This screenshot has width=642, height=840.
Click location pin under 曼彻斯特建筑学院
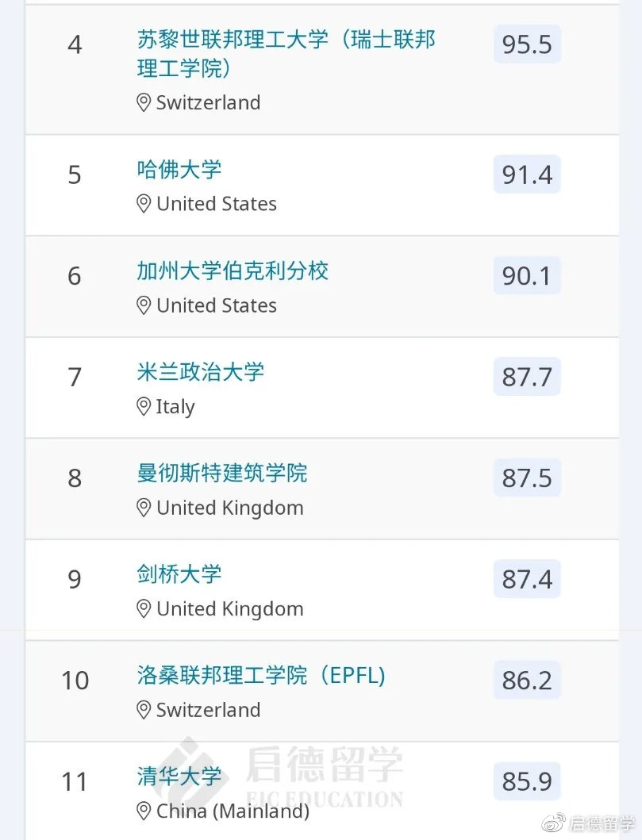144,508
